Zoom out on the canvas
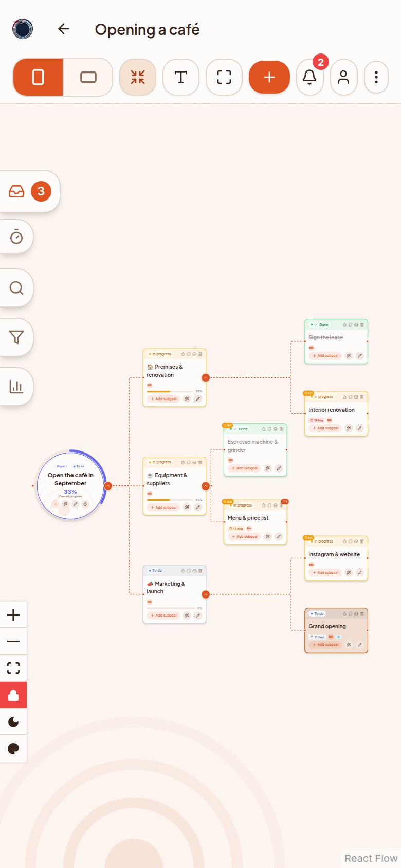This screenshot has height=868, width=401. (x=13, y=641)
